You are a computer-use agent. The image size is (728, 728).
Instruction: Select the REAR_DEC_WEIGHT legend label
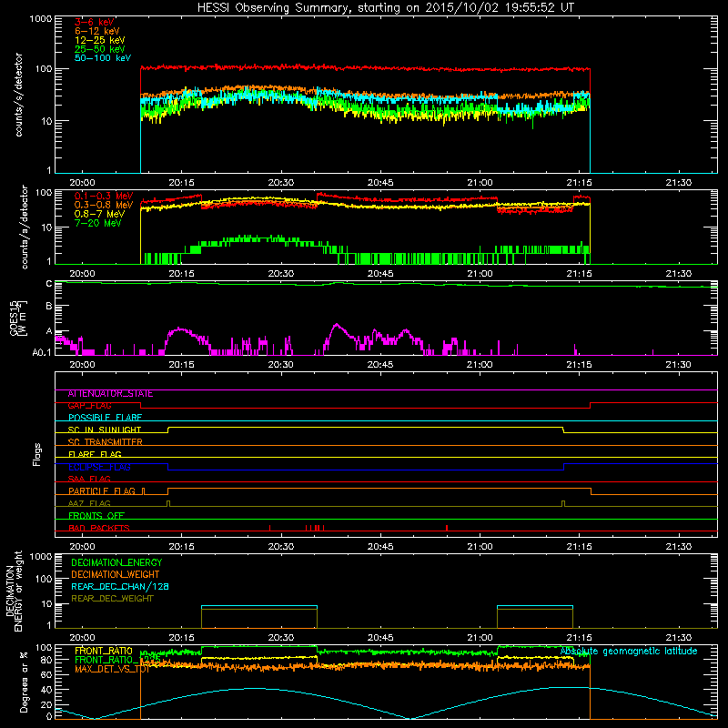pyautogui.click(x=112, y=599)
